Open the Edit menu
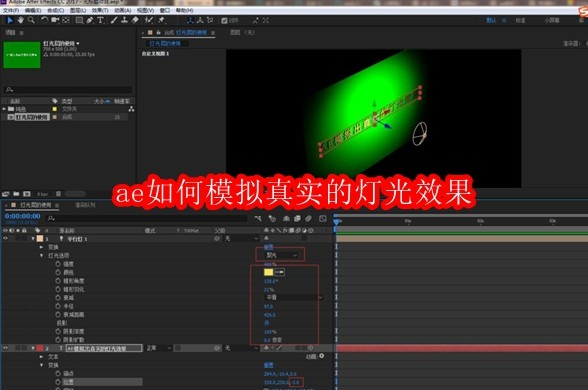This screenshot has height=390, width=588. (x=33, y=10)
